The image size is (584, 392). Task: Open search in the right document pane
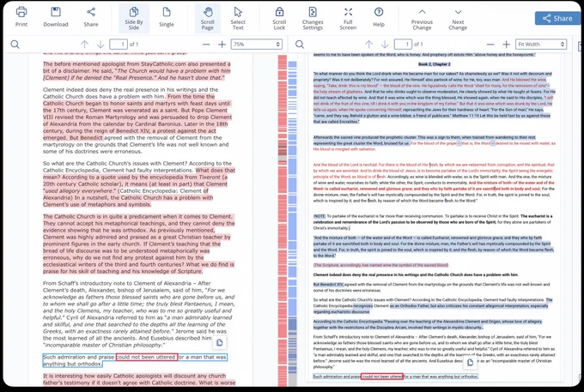pyautogui.click(x=300, y=45)
